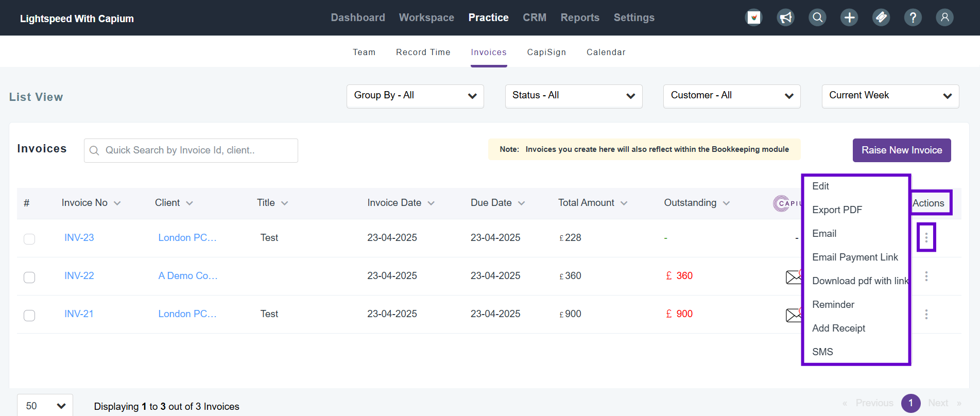Viewport: 980px width, 416px height.
Task: Click the Raise New Invoice button
Action: (x=902, y=150)
